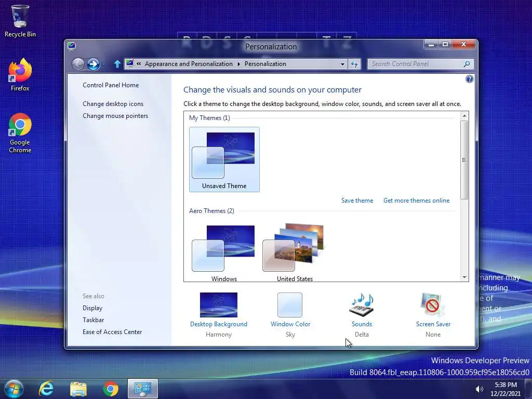Expand the address bar history dropdown
Viewport: 532px width, 399px height.
(343, 64)
